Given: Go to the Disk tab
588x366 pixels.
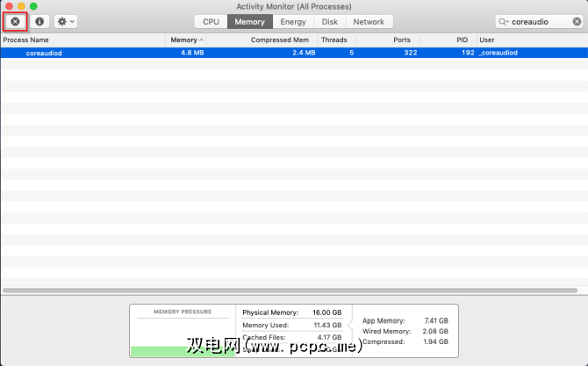Looking at the screenshot, I should 330,22.
